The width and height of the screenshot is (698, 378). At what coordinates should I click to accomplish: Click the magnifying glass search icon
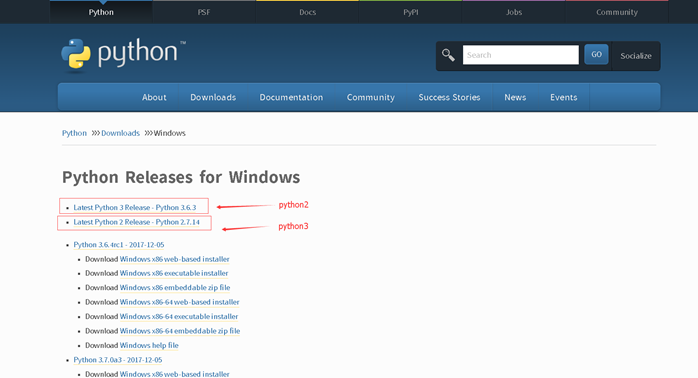pyautogui.click(x=448, y=55)
